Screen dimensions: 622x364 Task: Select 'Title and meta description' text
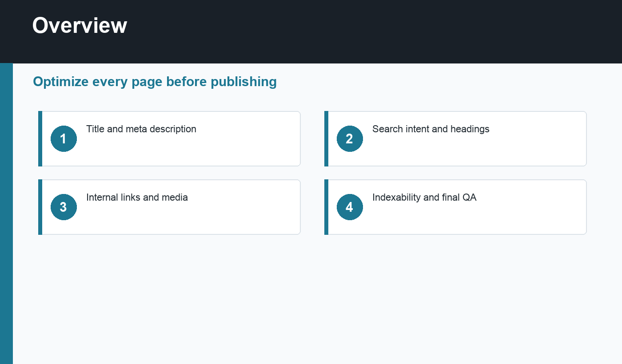(141, 129)
